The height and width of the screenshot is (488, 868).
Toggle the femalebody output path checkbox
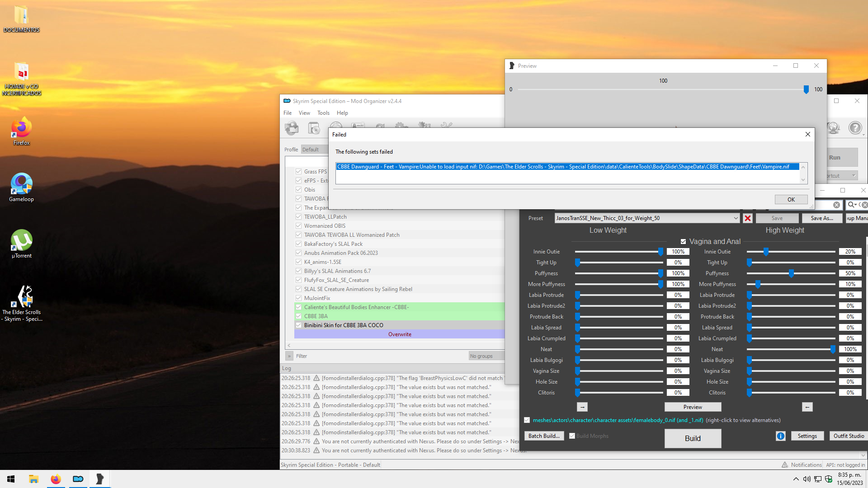pos(527,420)
